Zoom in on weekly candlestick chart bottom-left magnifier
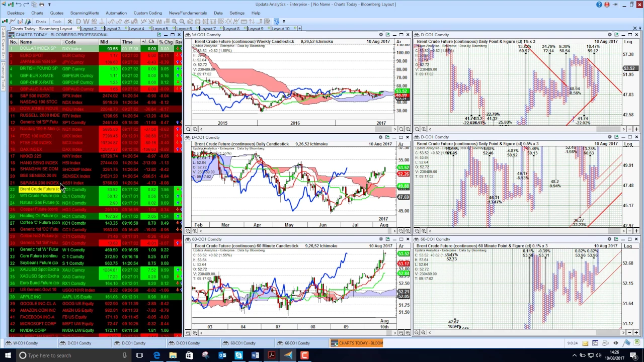Image resolution: width=644 pixels, height=362 pixels. coord(194,129)
